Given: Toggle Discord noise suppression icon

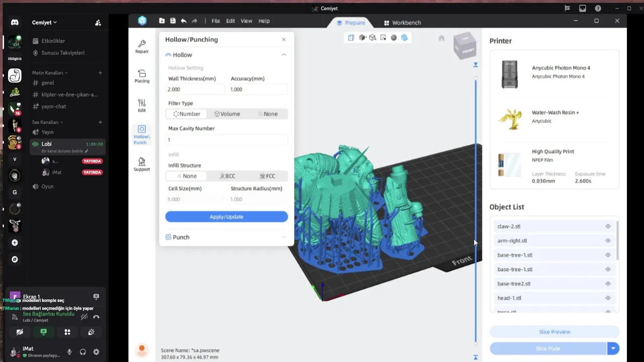Looking at the screenshot, I should tap(84, 317).
